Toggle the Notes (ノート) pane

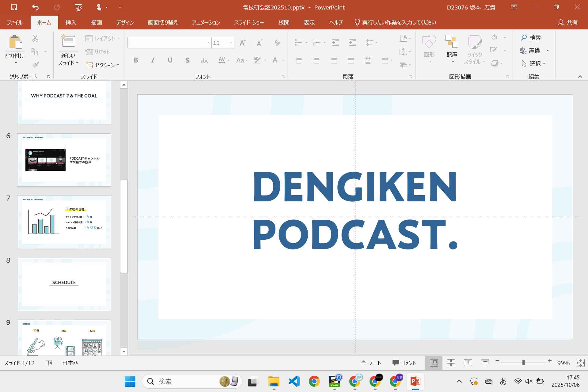point(371,363)
